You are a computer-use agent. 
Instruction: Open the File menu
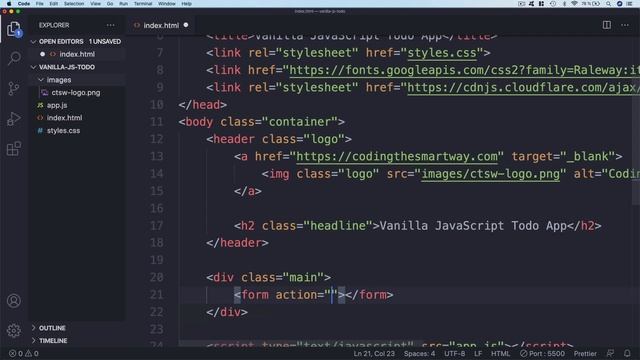[x=40, y=4]
